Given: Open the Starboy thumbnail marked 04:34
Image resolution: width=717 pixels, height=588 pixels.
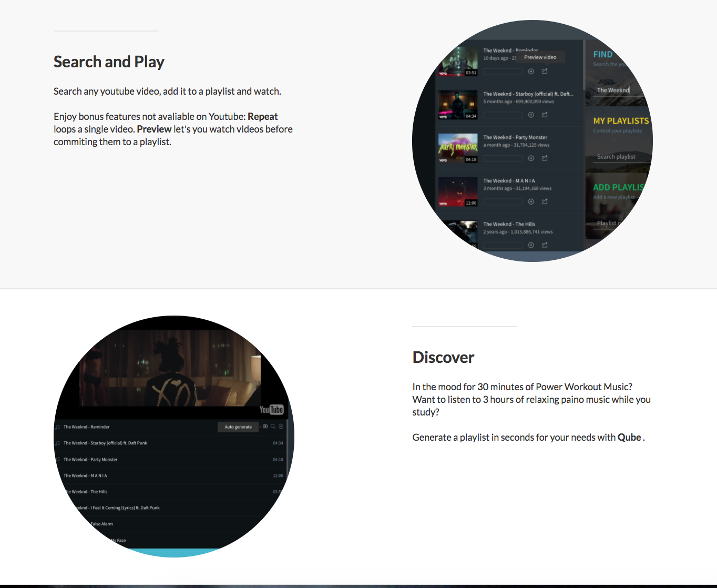Looking at the screenshot, I should tap(458, 105).
